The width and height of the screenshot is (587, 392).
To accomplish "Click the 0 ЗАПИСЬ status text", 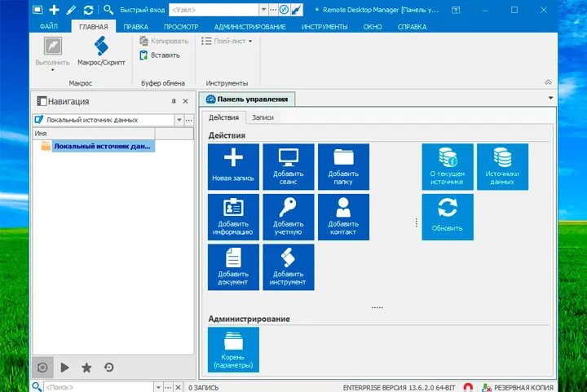I will pyautogui.click(x=203, y=387).
